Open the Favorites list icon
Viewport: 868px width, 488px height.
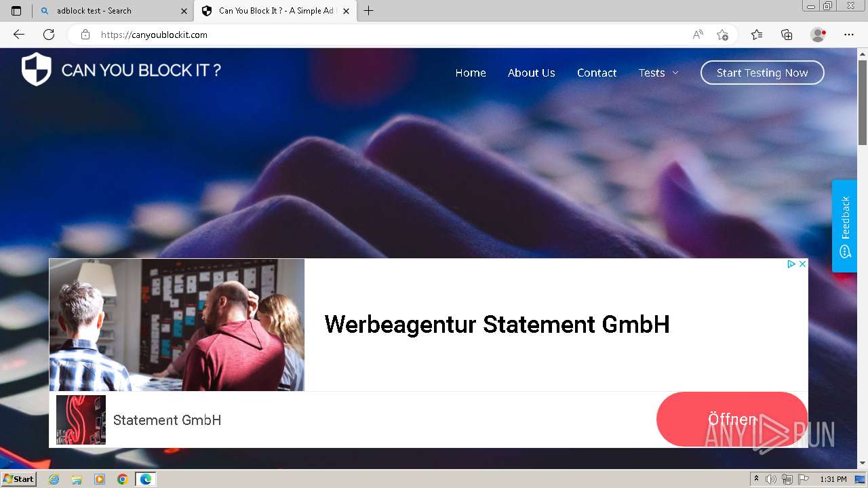tap(757, 35)
